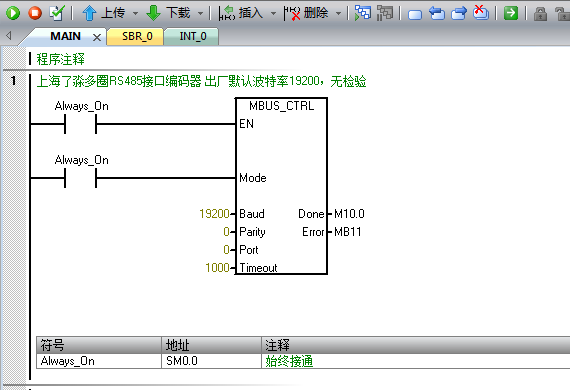The image size is (570, 390).
Task: Open the Insert dropdown arrow
Action: [273, 13]
